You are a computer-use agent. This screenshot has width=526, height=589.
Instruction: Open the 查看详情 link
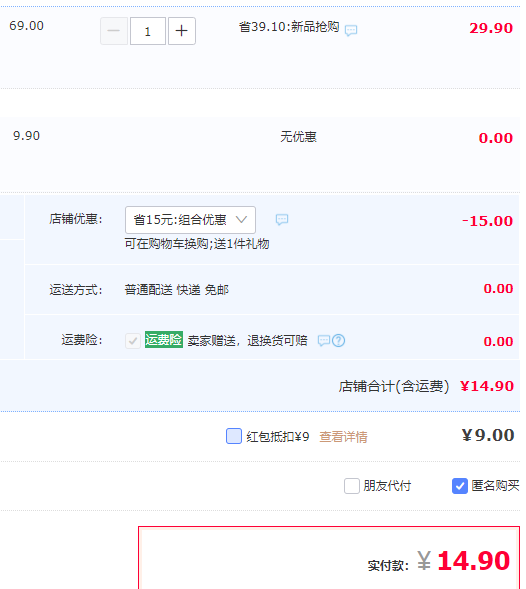tap(343, 437)
